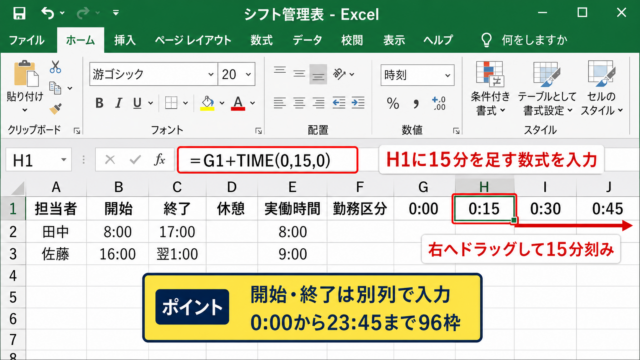Image resolution: width=640 pixels, height=360 pixels.
Task: Open the 表示 tab
Action: click(x=394, y=40)
